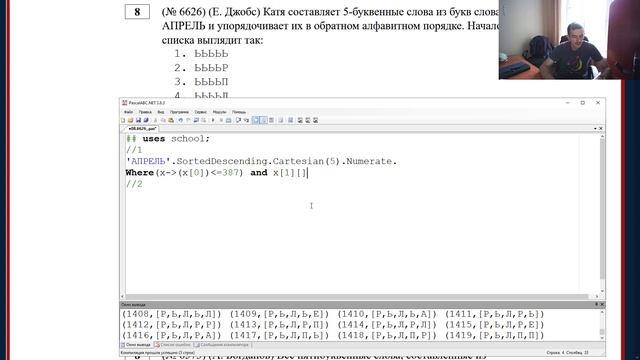This screenshot has height=360, width=640.
Task: Toggle the highlighted output window toolbar button
Action: [256, 120]
